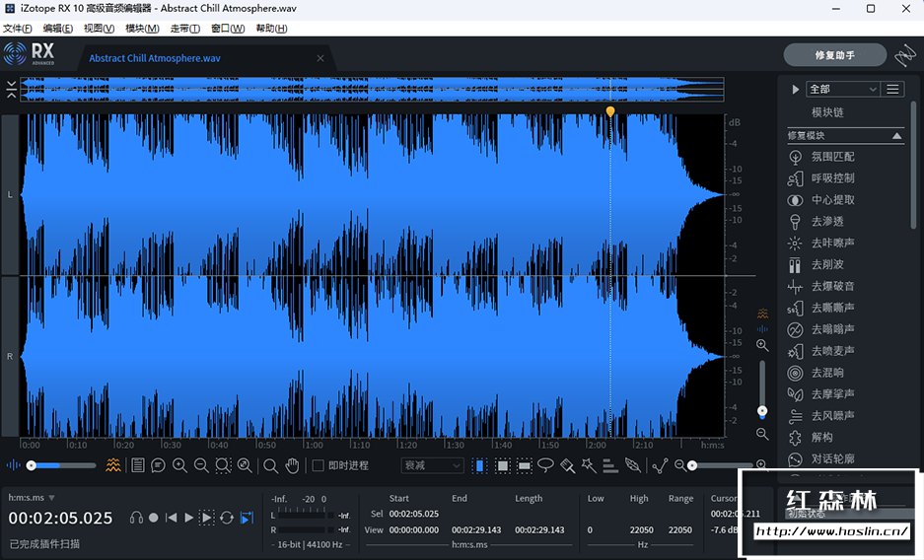The height and width of the screenshot is (560, 924).
Task: Open the 全部 module filter dropdown
Action: pos(842,89)
